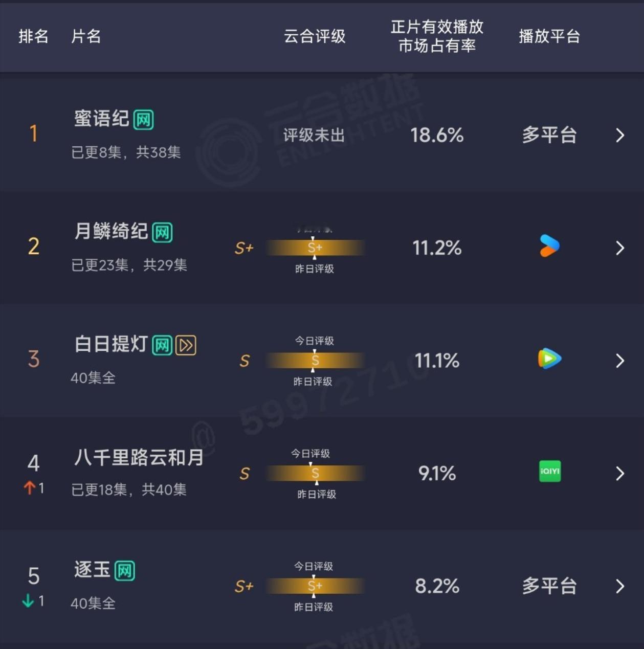Click the platform icon next to 月鳞绮纪

tap(549, 247)
